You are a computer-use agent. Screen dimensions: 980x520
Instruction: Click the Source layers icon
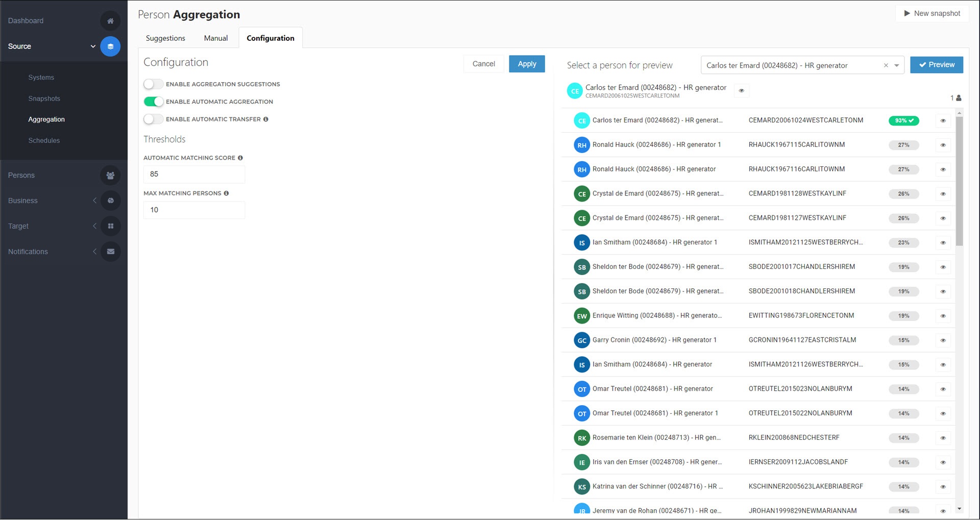[x=110, y=46]
